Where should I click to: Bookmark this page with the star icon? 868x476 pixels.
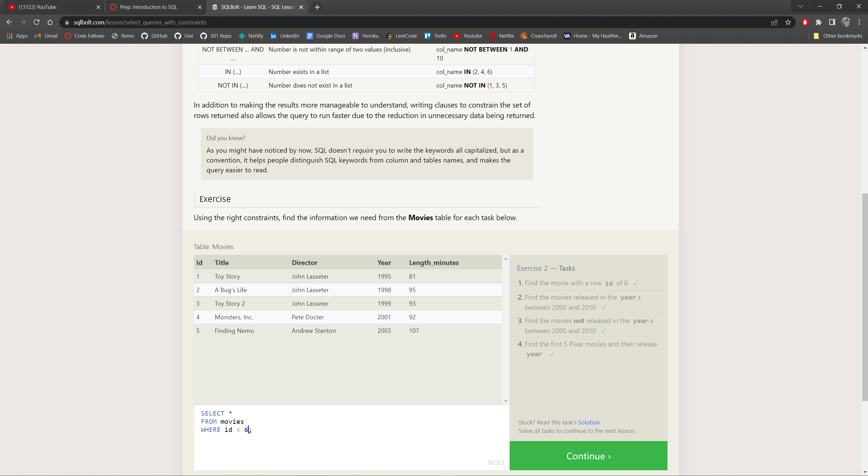click(788, 22)
